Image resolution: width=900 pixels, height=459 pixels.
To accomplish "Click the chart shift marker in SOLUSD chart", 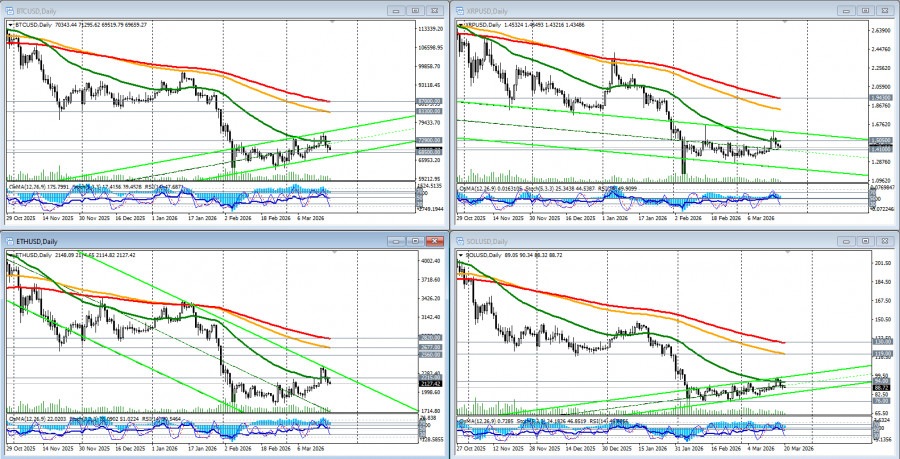I will point(788,252).
